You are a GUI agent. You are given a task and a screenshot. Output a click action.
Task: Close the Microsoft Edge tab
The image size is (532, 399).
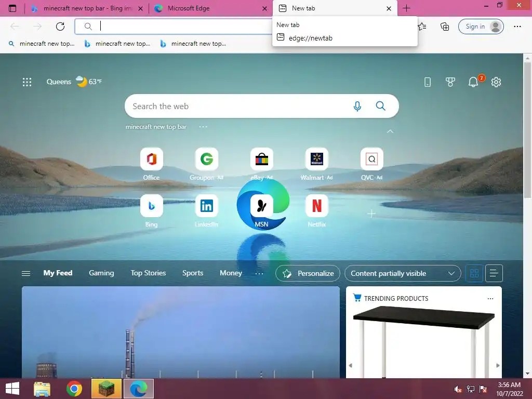pos(264,8)
